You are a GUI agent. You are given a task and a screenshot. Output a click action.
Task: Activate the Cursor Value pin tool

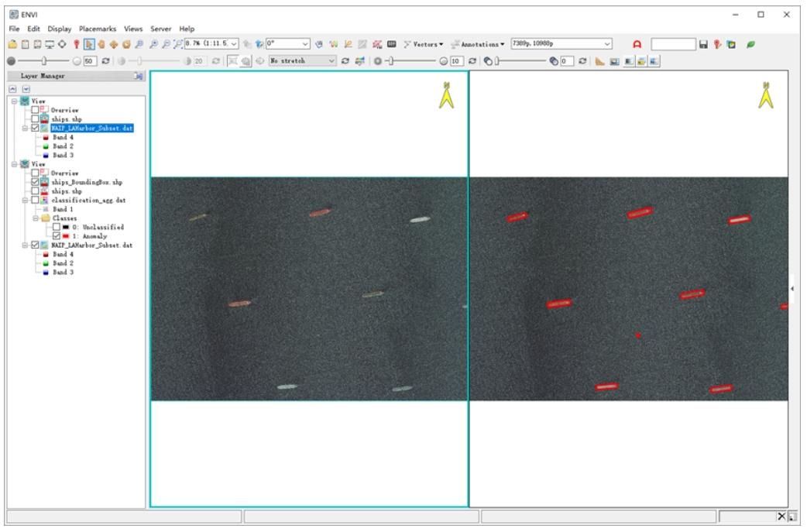pyautogui.click(x=76, y=44)
